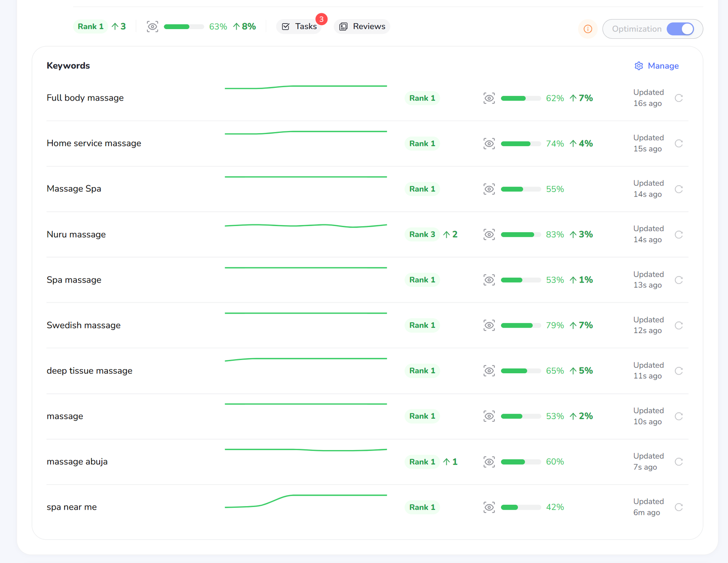
Task: Click visibility eye icon for Swedish massage
Action: (489, 325)
